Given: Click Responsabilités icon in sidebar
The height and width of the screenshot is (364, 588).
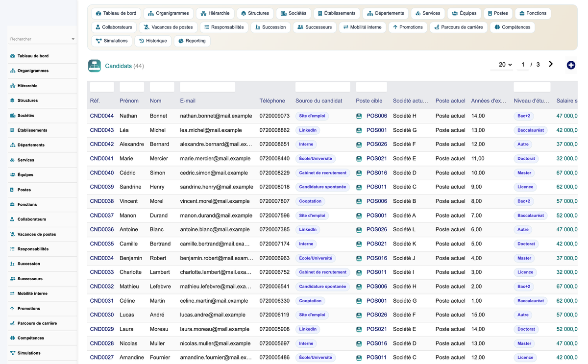Looking at the screenshot, I should click(12, 249).
